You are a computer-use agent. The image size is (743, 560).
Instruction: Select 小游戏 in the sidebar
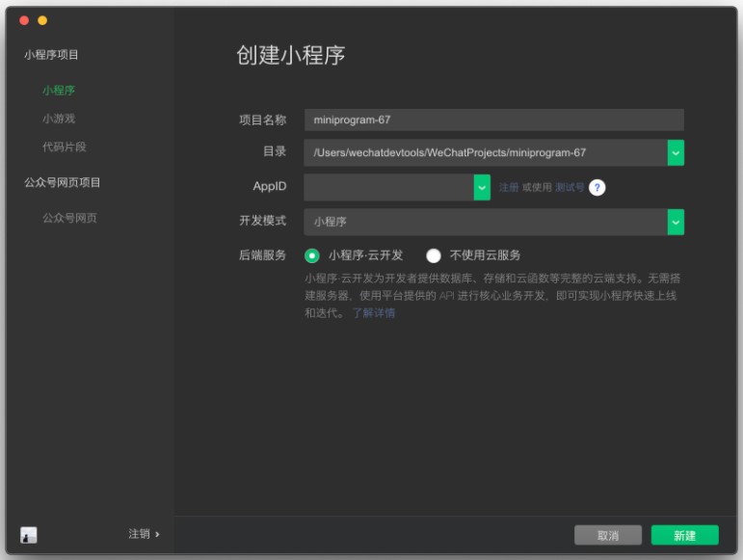coord(59,119)
